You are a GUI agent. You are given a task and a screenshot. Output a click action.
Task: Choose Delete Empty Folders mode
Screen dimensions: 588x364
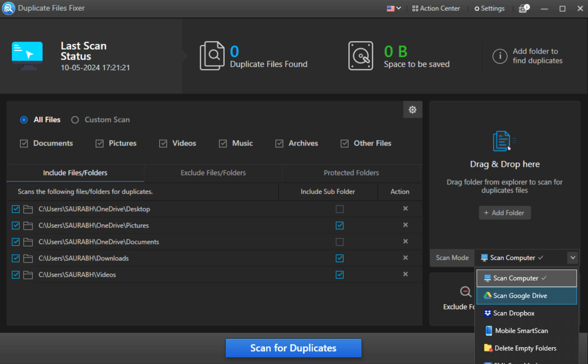coord(527,348)
